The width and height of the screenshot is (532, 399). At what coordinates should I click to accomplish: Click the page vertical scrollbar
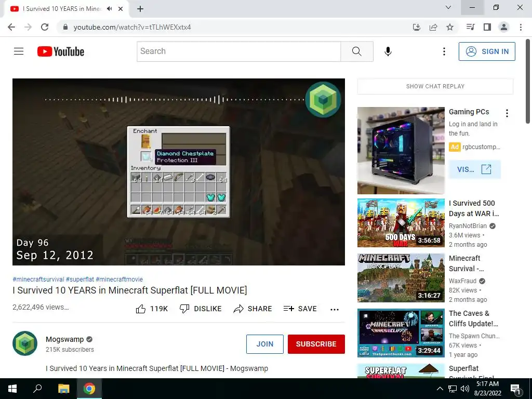pos(528,82)
